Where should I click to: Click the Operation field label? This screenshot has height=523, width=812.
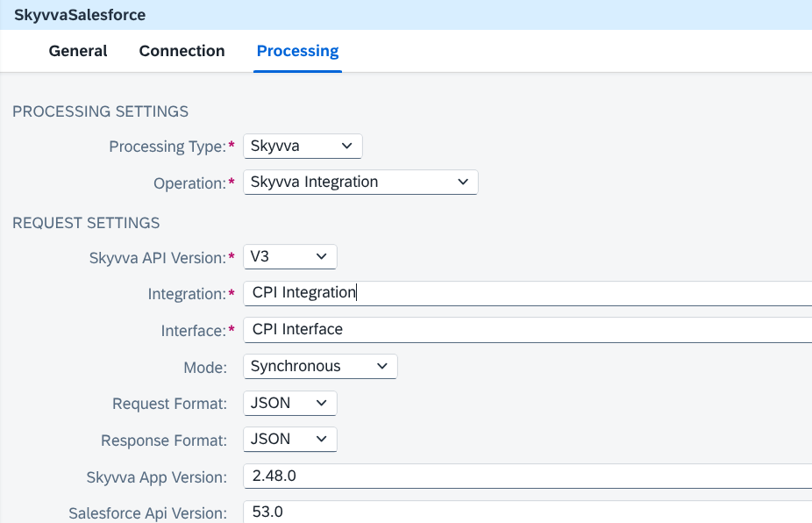189,183
